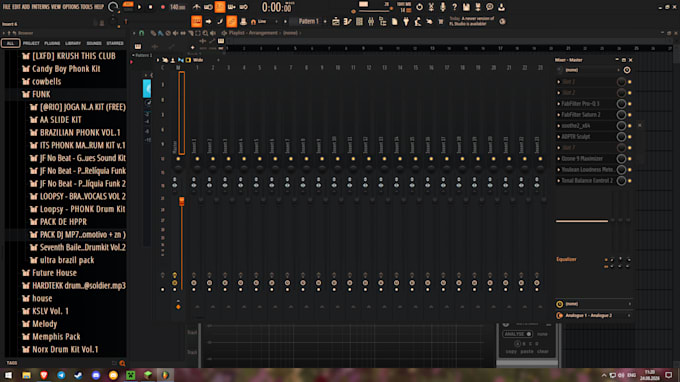Open Steam from the Windows taskbar
This screenshot has height=382, width=680.
tap(78, 375)
